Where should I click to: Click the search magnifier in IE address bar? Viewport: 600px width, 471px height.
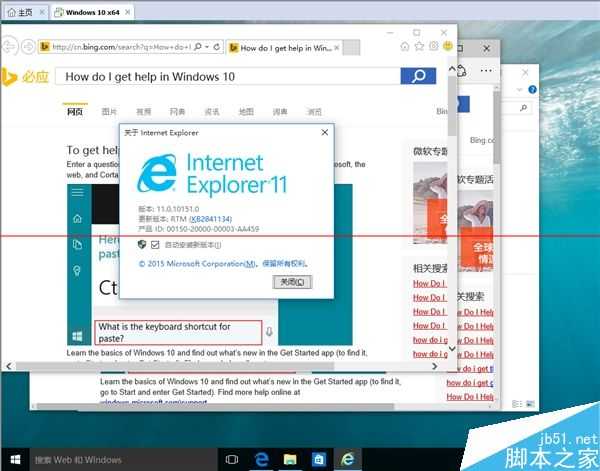point(198,47)
